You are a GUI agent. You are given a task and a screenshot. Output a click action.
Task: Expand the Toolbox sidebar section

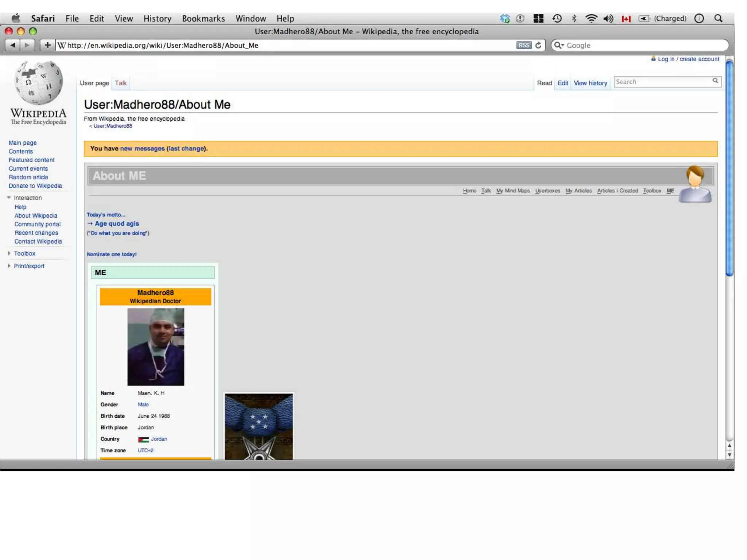tap(9, 253)
